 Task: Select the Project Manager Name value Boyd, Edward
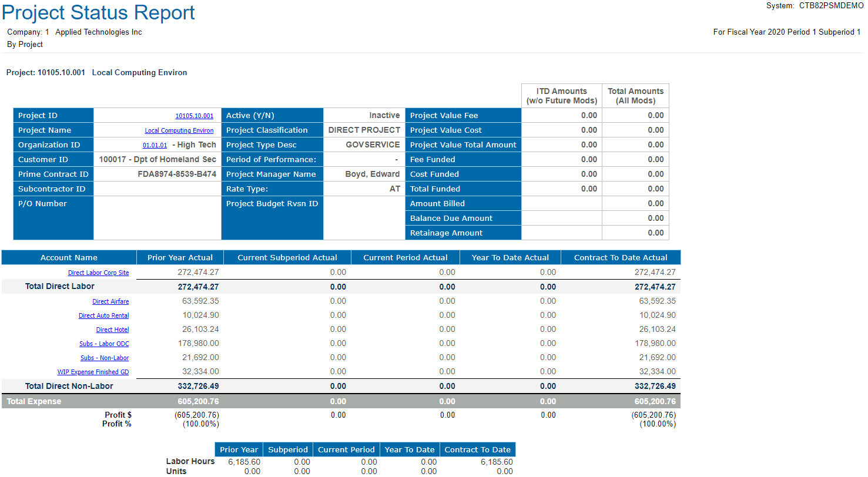(x=372, y=174)
